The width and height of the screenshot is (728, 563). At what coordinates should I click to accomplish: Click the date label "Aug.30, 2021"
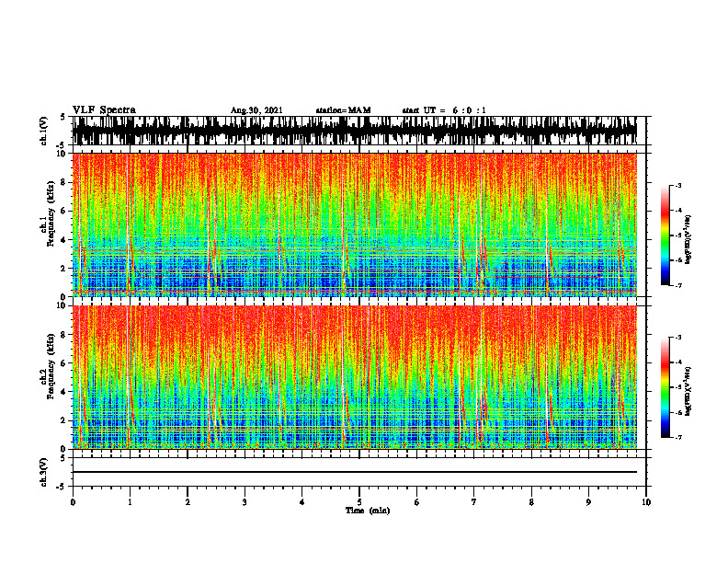coord(256,110)
